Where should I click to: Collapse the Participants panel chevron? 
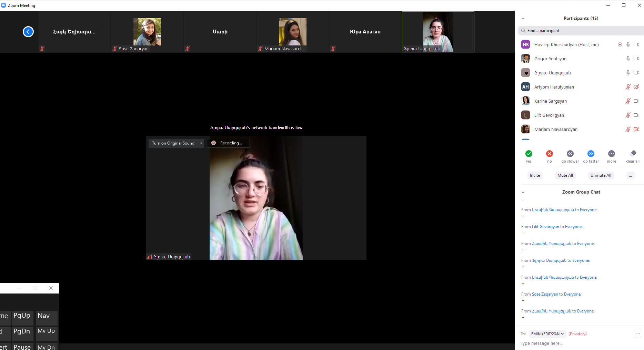[523, 19]
